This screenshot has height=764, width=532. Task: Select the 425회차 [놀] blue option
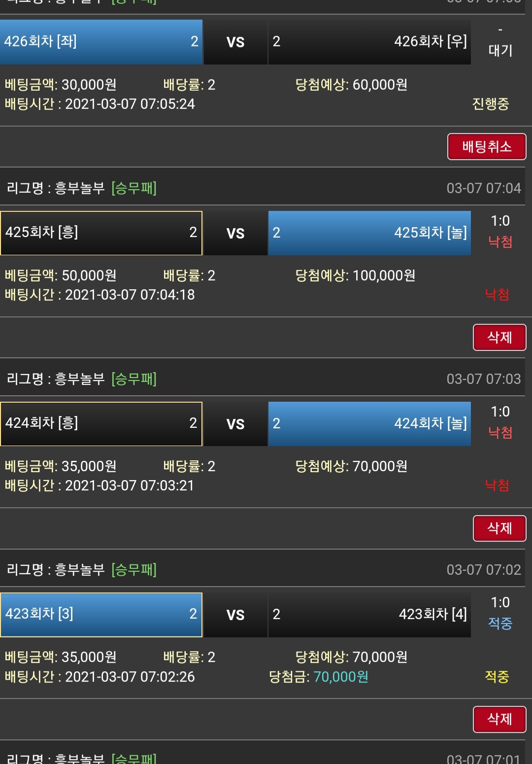tap(369, 233)
